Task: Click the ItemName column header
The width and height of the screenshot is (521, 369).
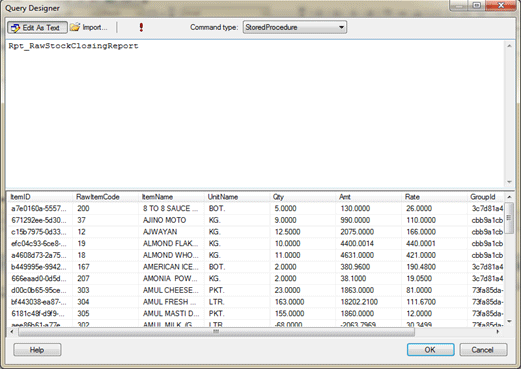Action: [171, 197]
